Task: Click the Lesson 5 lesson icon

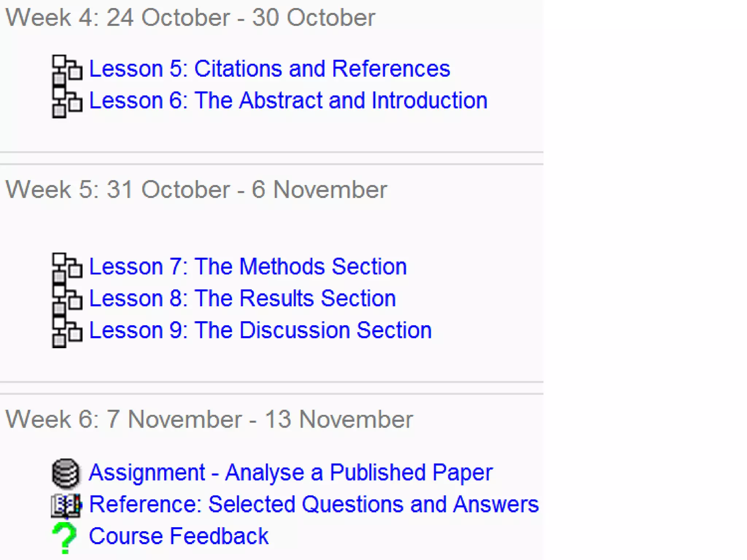Action: (x=67, y=69)
